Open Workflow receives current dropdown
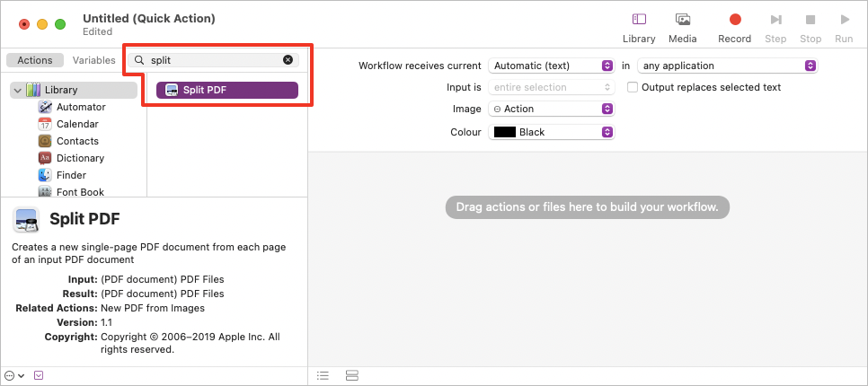 tap(551, 66)
